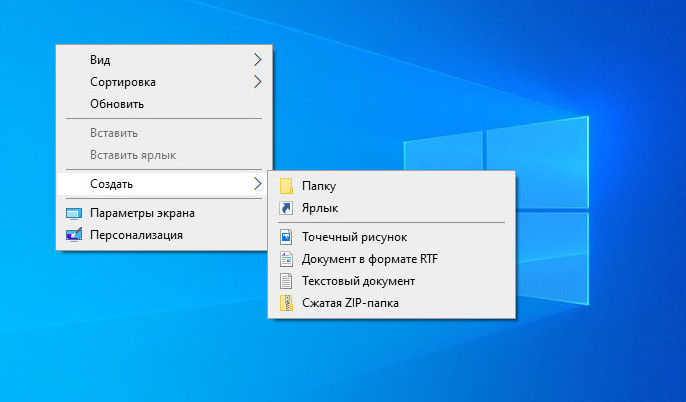Viewport: 686px width, 402px height.
Task: Create a Документ в формате RTF
Action: [392, 259]
